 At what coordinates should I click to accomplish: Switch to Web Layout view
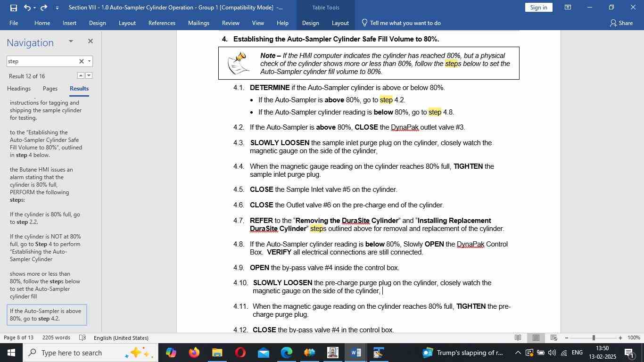[554, 338]
